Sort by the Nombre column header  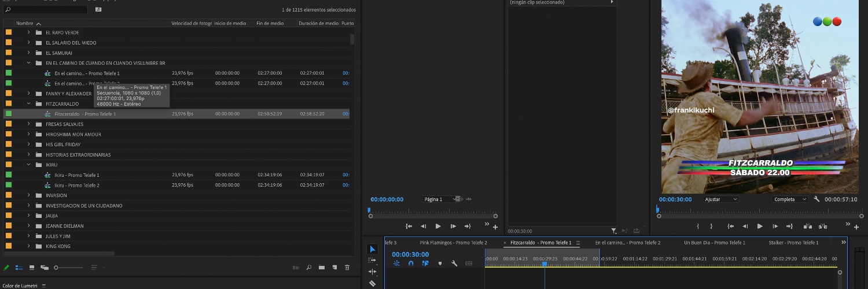(25, 23)
